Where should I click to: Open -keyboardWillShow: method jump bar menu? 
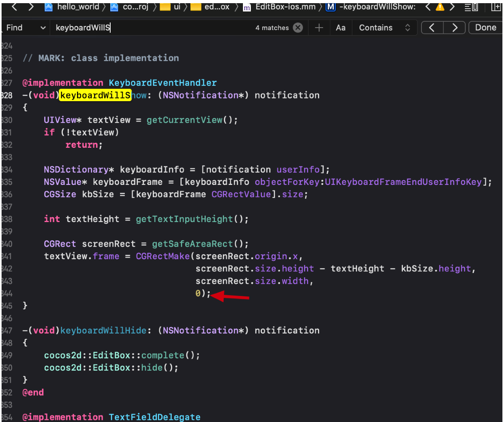click(371, 7)
